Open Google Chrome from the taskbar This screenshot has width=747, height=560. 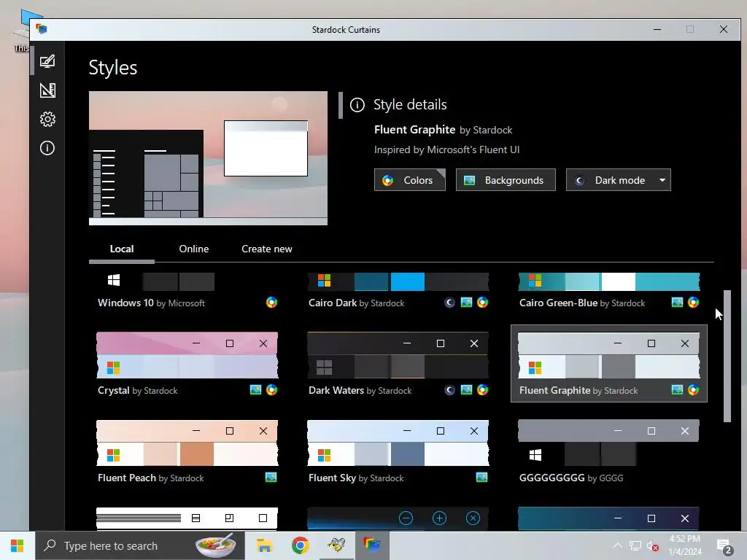(x=300, y=545)
